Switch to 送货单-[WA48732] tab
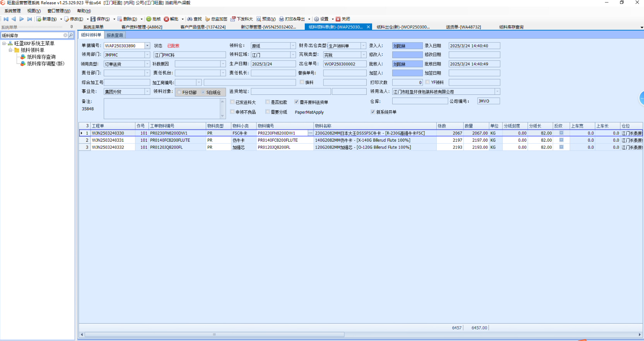The height and width of the screenshot is (341, 644). pyautogui.click(x=463, y=27)
